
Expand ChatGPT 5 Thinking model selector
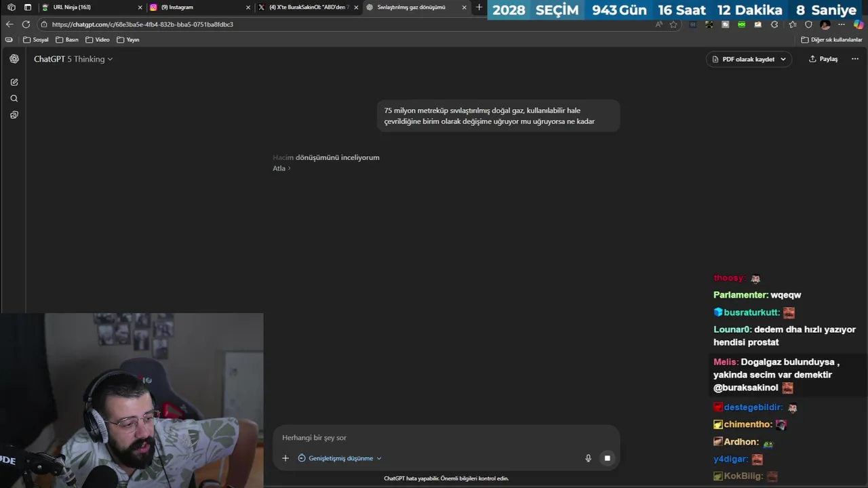pos(73,59)
